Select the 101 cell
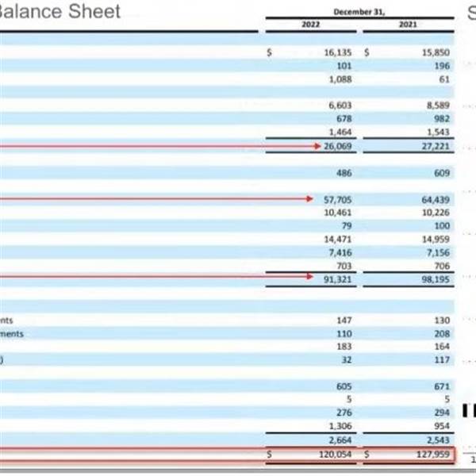This screenshot has height=476, width=476. [344, 66]
